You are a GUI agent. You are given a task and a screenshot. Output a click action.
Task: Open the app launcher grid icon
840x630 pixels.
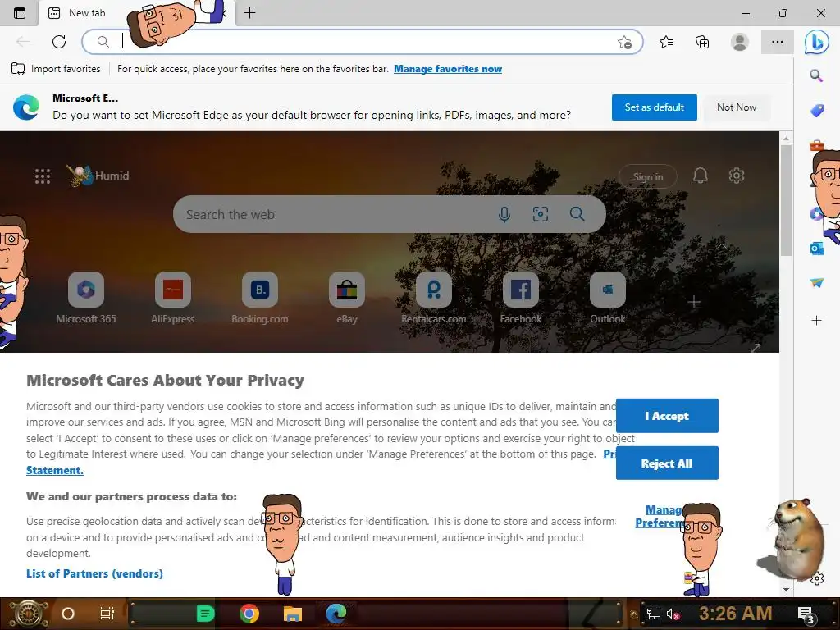pos(43,176)
